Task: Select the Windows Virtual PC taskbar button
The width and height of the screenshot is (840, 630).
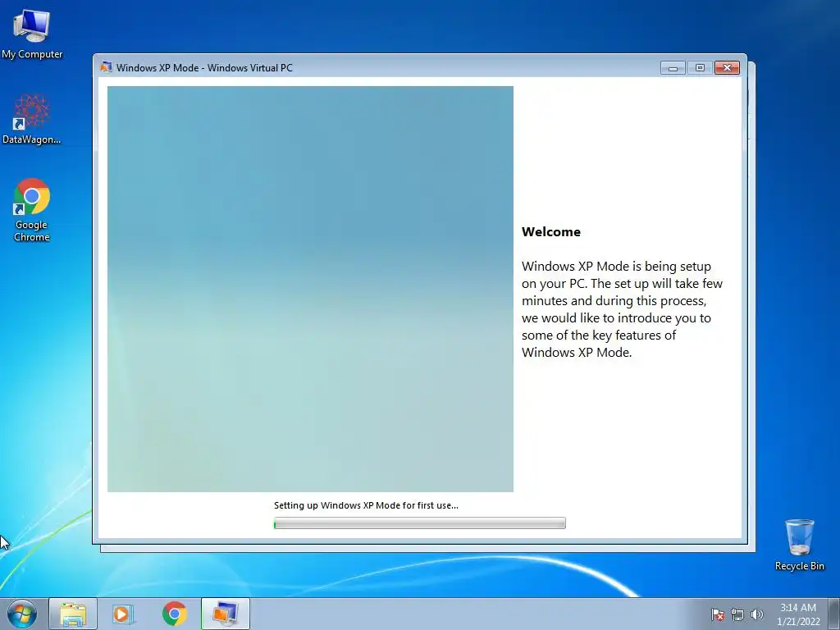Action: pos(226,614)
